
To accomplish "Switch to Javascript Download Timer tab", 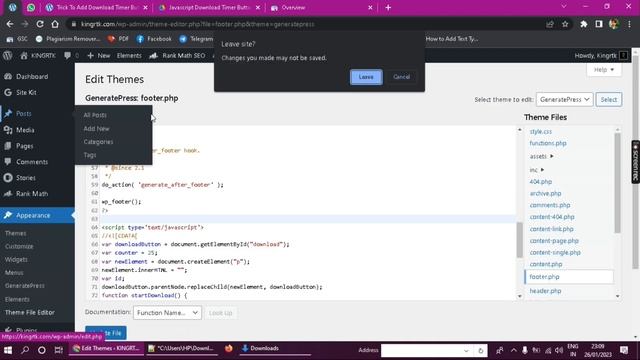I will click(209, 7).
